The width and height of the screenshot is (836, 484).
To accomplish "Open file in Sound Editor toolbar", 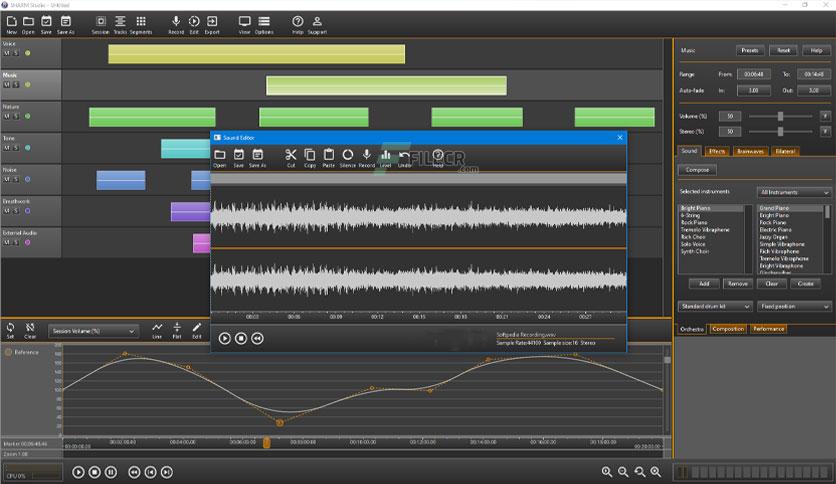I will (220, 158).
